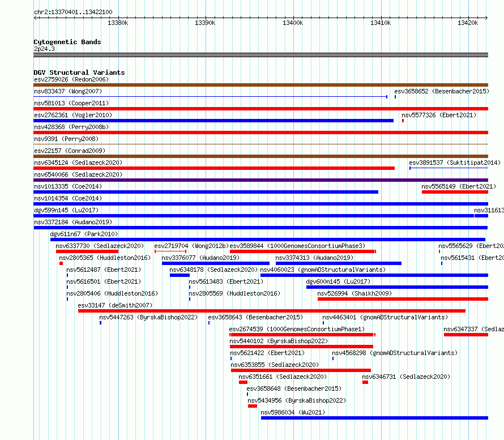Open esv2719704 (Wong2012b) label
This screenshot has width=504, height=440.
pyautogui.click(x=191, y=246)
